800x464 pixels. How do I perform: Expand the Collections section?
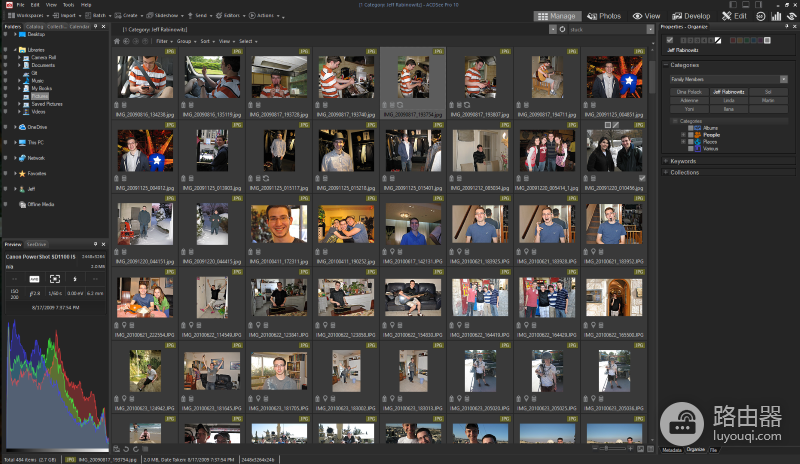coord(666,173)
